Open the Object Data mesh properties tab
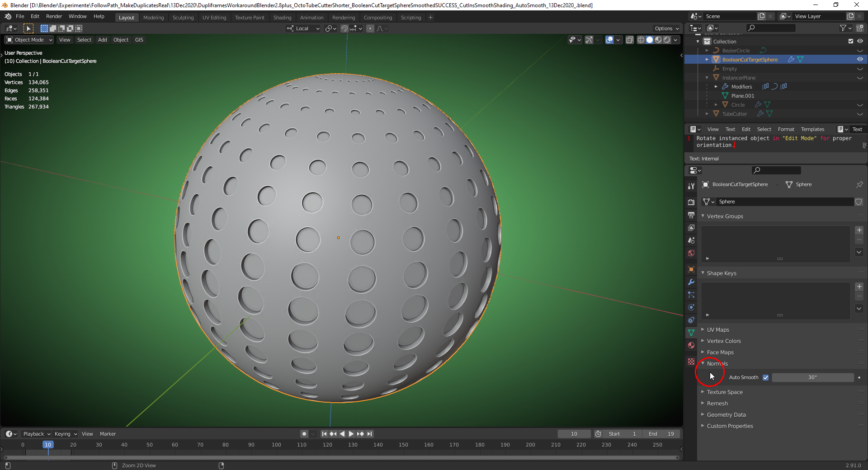This screenshot has width=868, height=470. pos(691,333)
